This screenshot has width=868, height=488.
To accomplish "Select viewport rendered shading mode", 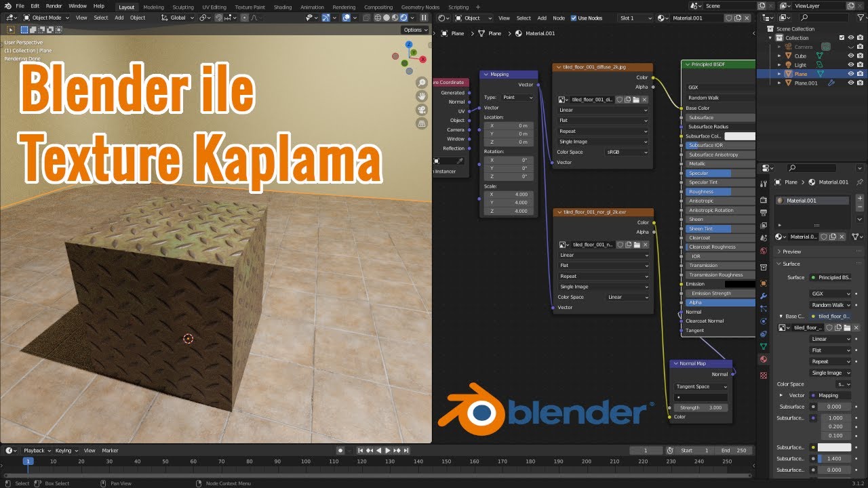I will tap(405, 18).
